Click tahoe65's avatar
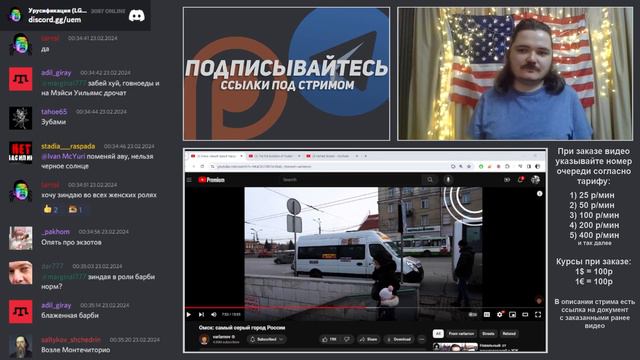 tap(20, 118)
